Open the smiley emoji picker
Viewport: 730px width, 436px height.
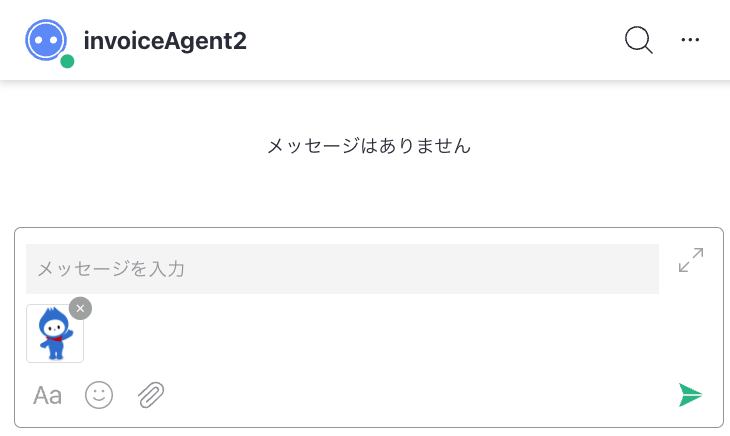tap(99, 396)
